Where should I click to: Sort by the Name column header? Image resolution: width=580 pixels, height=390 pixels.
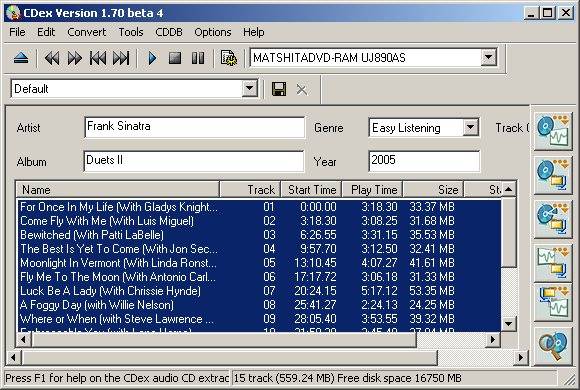[118, 189]
